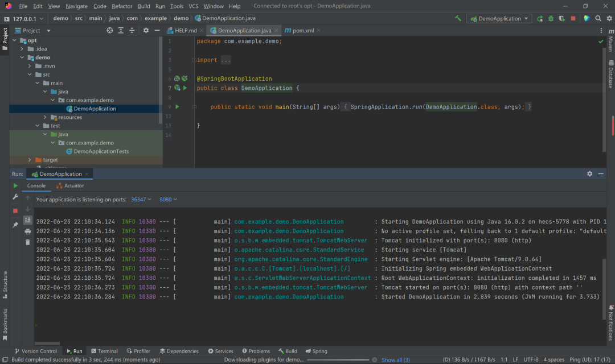Screen dimensions: 615x364
Task: Click the run gutter arrow on line 9
Action: [x=177, y=106]
